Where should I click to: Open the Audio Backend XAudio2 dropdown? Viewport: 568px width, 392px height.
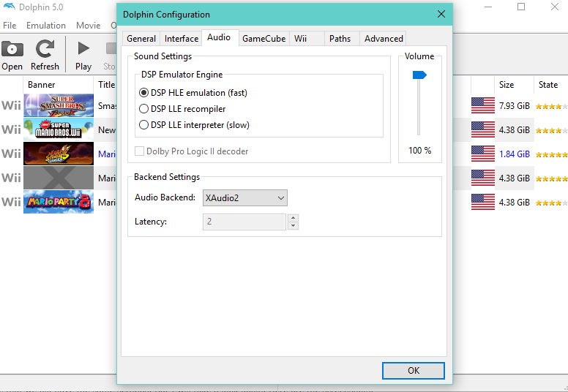[x=245, y=198]
